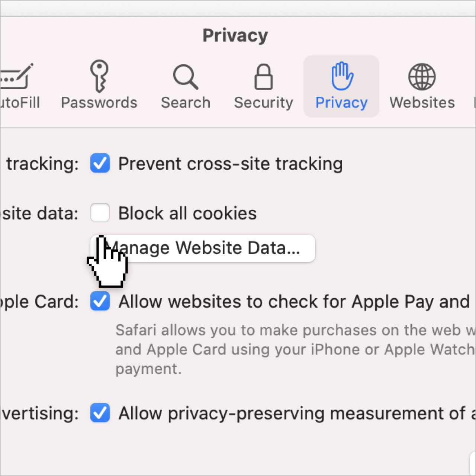Click the Privacy hand icon
This screenshot has height=476, width=476.
[342, 76]
